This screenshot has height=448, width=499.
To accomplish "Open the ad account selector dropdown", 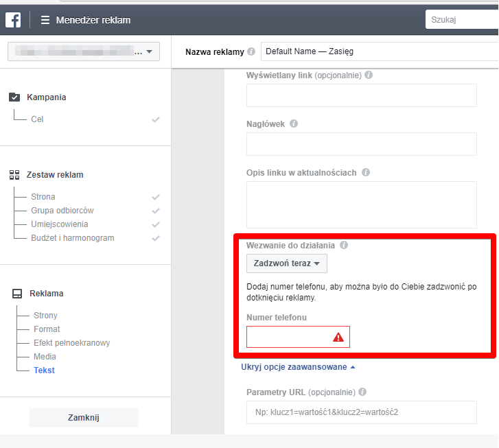I will (x=84, y=51).
